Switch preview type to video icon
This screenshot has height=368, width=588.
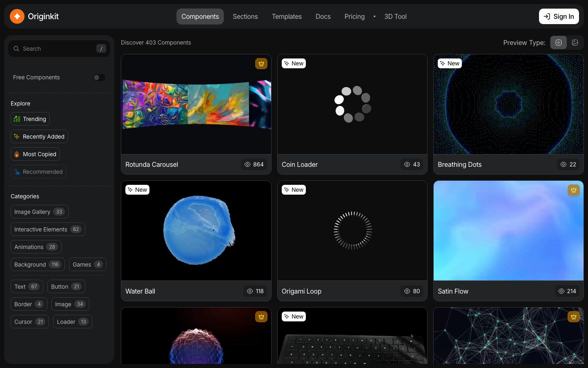click(x=558, y=43)
